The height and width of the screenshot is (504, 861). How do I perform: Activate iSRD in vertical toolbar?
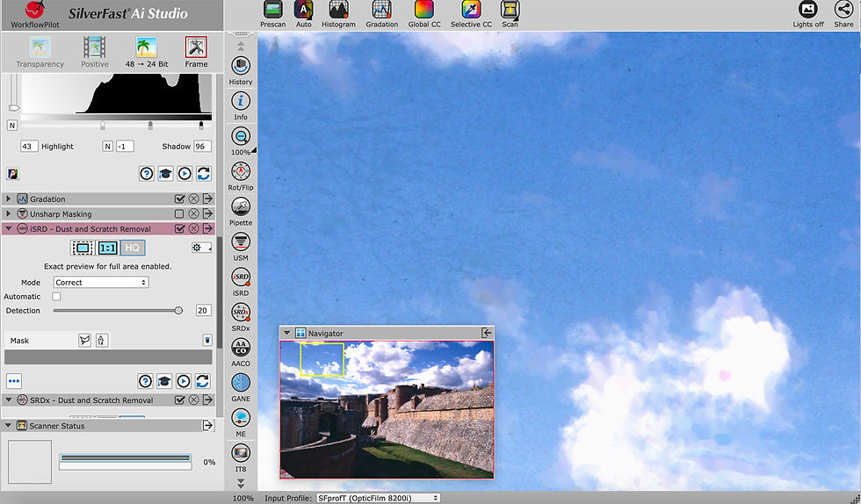pyautogui.click(x=241, y=281)
